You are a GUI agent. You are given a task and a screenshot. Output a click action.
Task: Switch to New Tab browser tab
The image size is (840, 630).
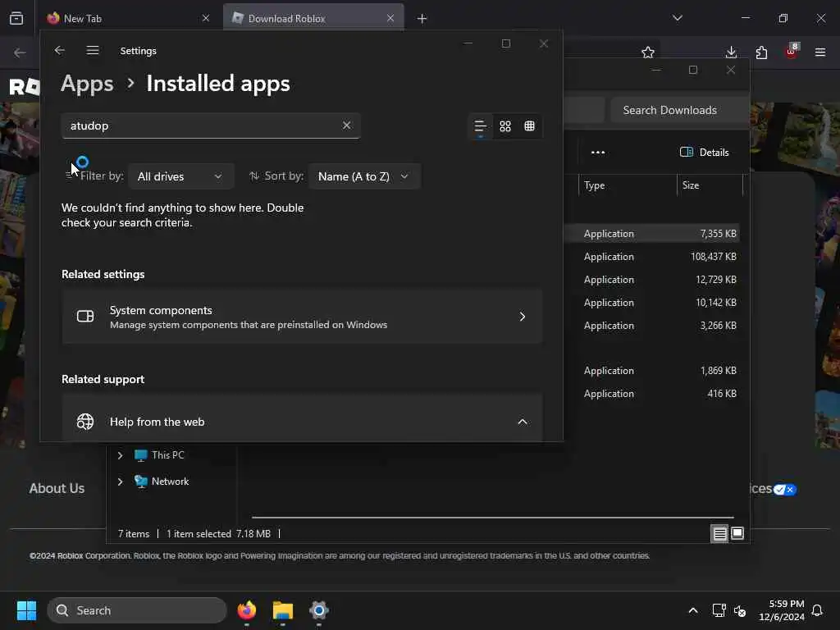(x=129, y=19)
